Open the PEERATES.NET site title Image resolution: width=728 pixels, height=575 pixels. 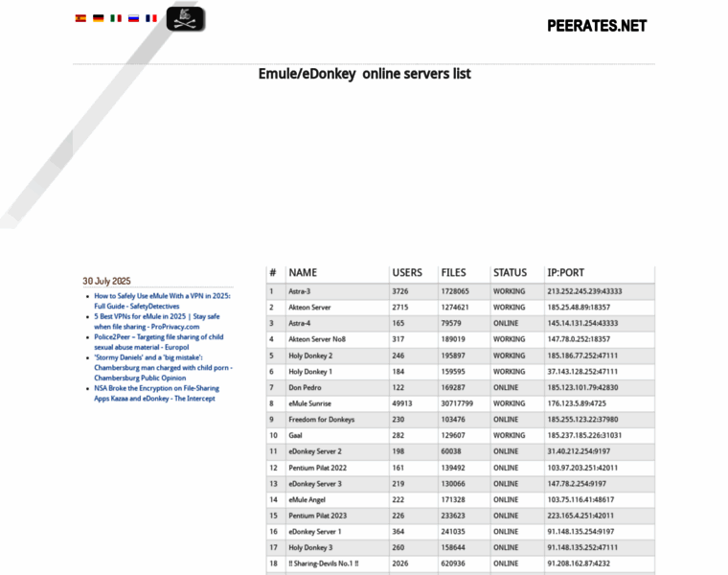tap(597, 26)
